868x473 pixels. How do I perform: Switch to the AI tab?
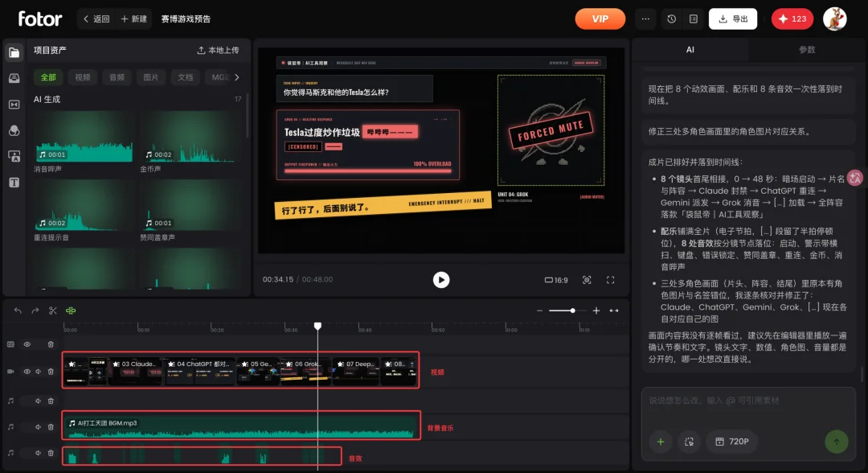tap(690, 50)
